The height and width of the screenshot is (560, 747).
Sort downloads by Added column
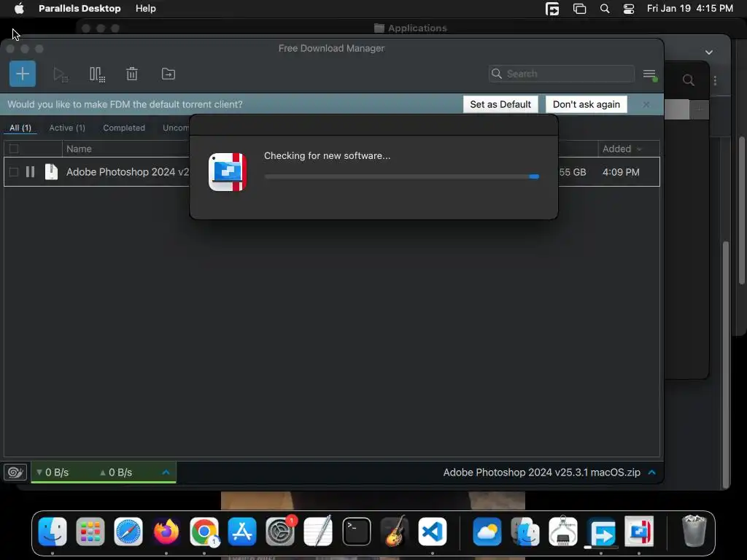point(622,149)
